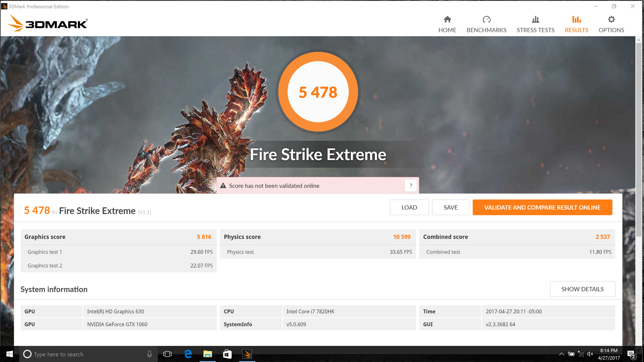Click 3DMark icon in taskbar
Screen dimensions: 644x362
click(247, 354)
